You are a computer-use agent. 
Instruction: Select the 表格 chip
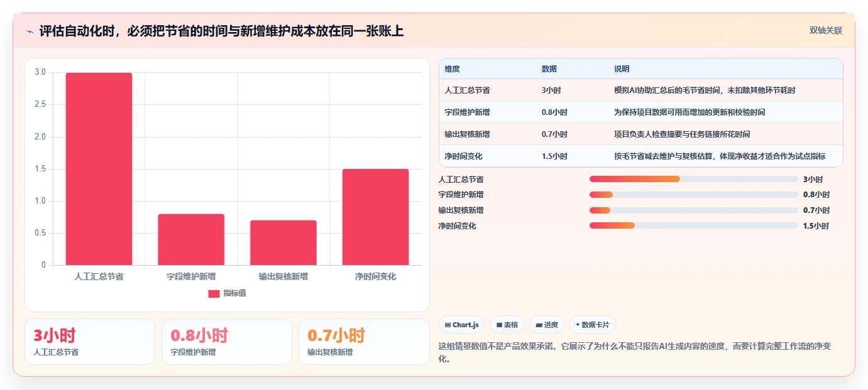[x=507, y=325]
